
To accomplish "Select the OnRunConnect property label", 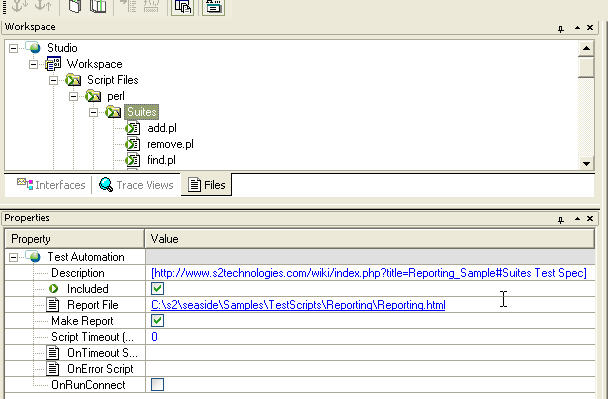I will [x=88, y=385].
